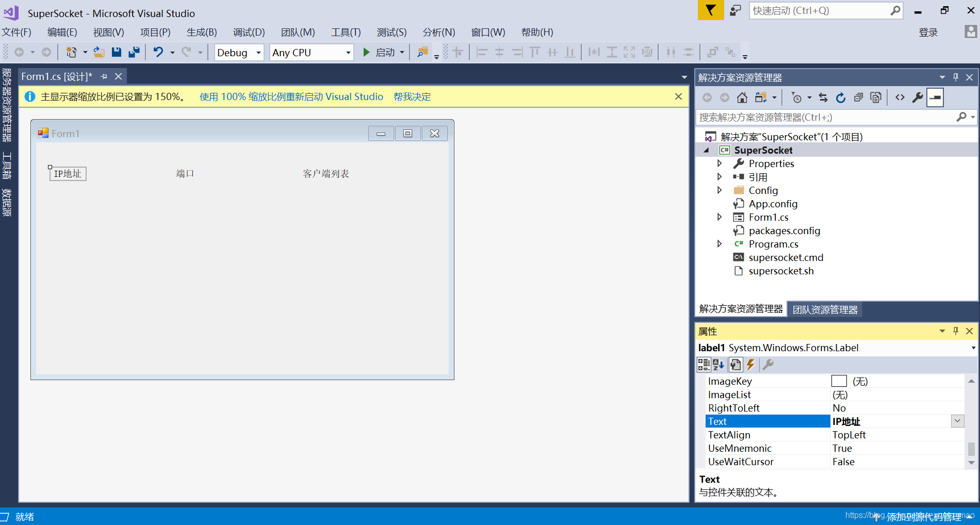Open the 调试(D) menu
The image size is (980, 525).
249,32
